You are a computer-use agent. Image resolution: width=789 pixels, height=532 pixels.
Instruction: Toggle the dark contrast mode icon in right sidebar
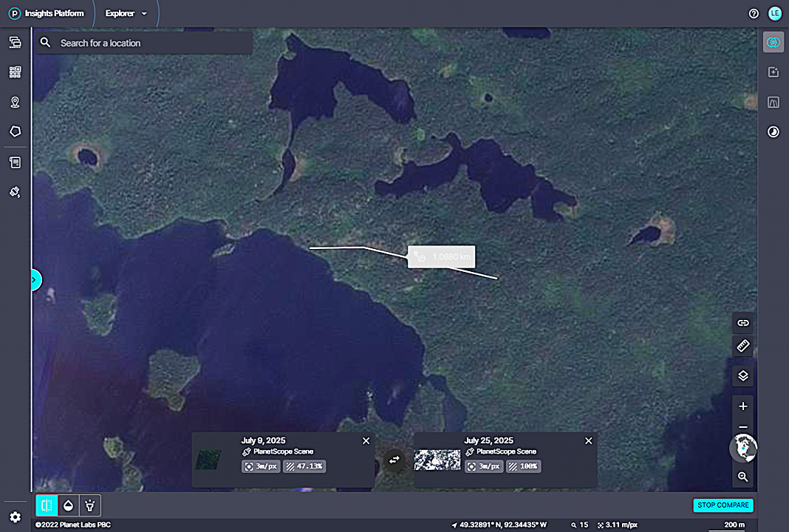coord(773,132)
